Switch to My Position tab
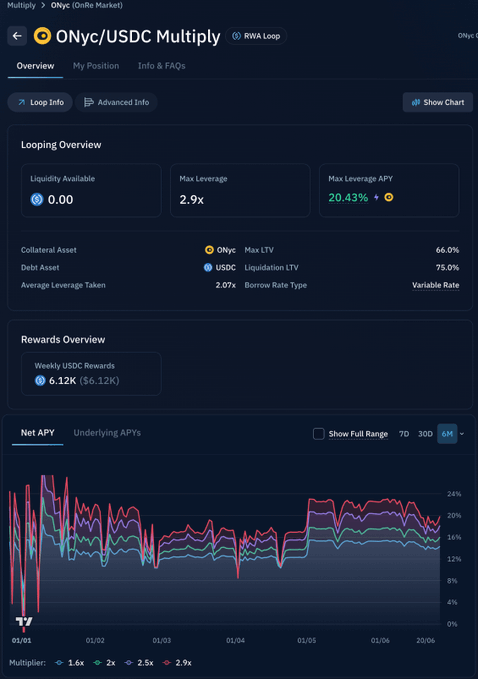Screen dimensions: 478x679 point(96,66)
